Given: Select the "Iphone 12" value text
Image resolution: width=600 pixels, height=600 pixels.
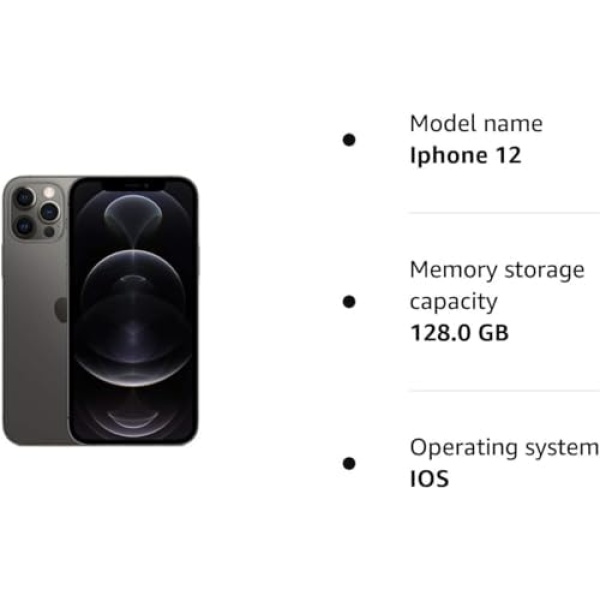Looking at the screenshot, I should [465, 155].
